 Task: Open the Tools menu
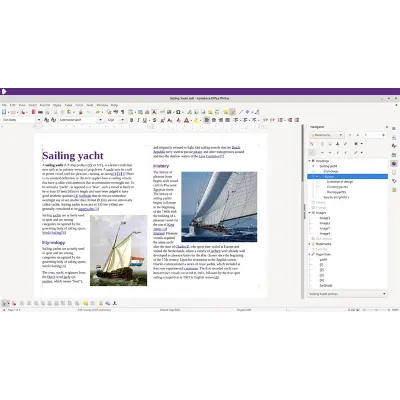90,105
